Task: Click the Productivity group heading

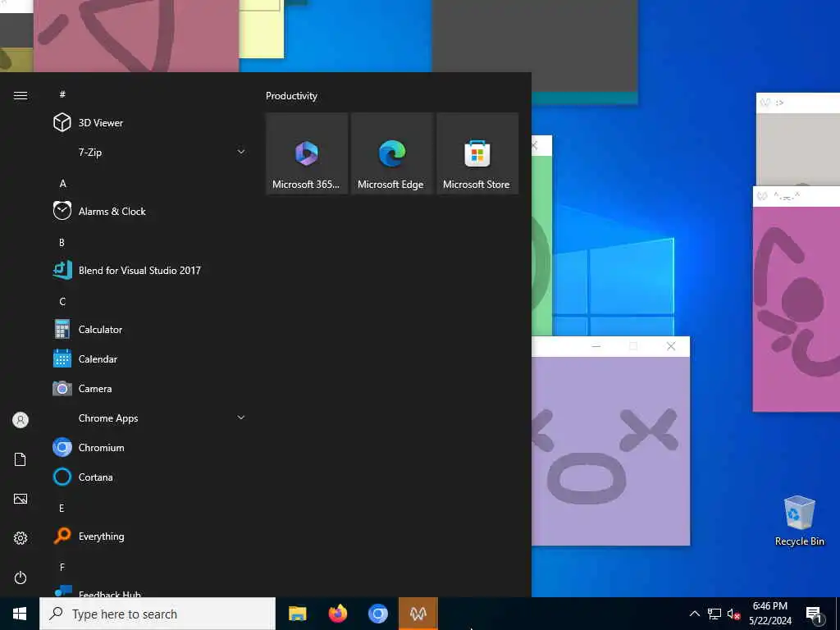Action: pyautogui.click(x=291, y=96)
